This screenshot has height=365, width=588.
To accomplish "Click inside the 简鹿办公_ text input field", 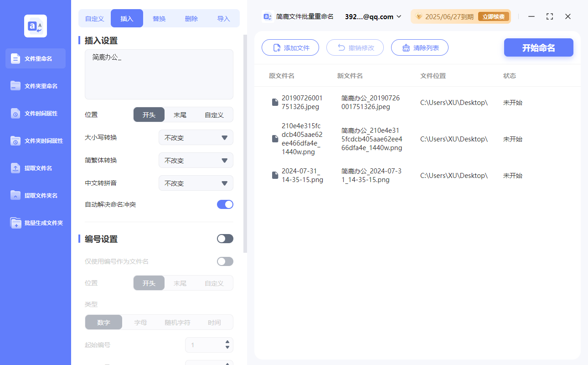I will pos(159,73).
